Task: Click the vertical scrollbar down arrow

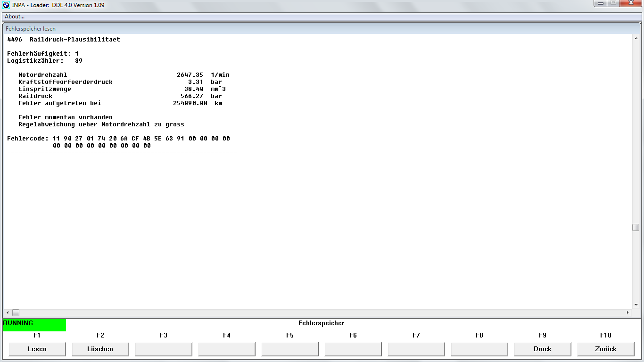Action: point(636,305)
